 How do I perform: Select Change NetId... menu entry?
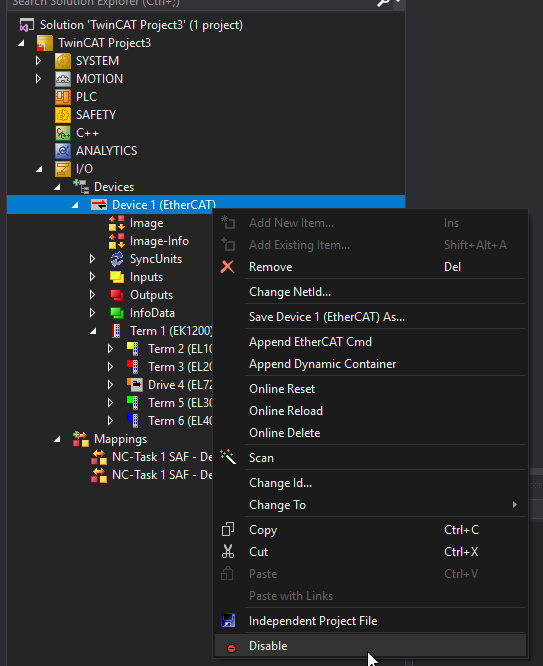click(x=370, y=292)
